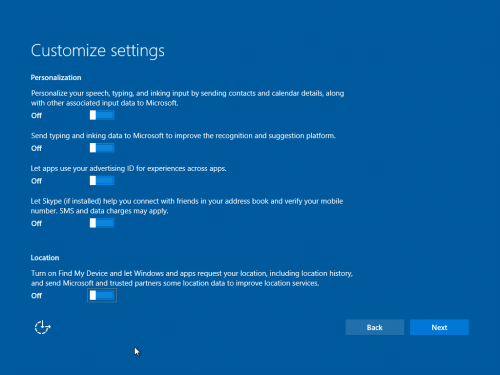Click Find My Device description text
500x375 pixels.
pos(192,278)
